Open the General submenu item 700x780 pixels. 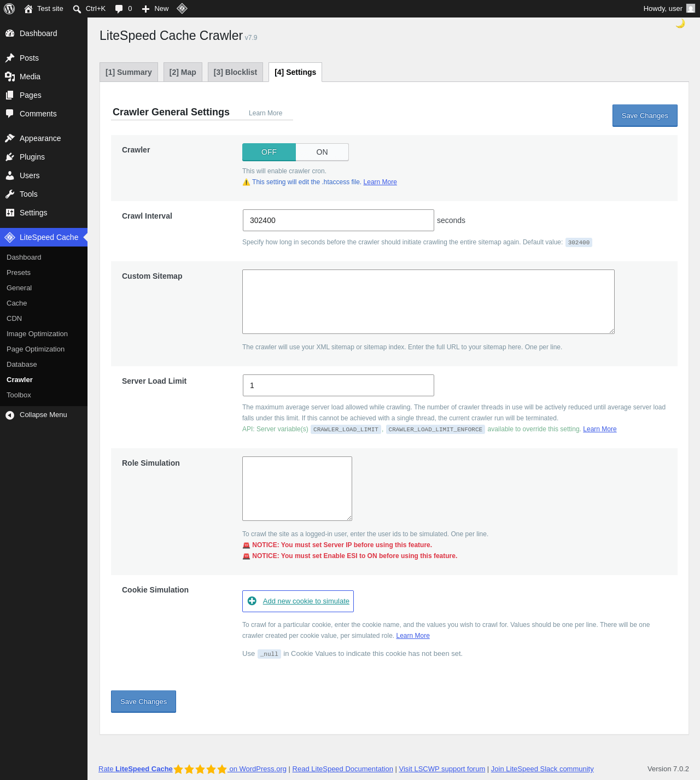tap(19, 288)
